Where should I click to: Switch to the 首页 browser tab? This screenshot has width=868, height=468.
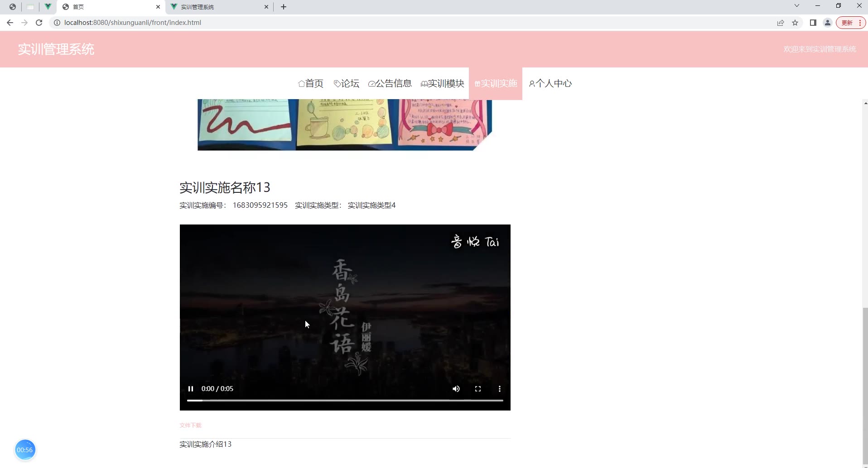click(111, 7)
